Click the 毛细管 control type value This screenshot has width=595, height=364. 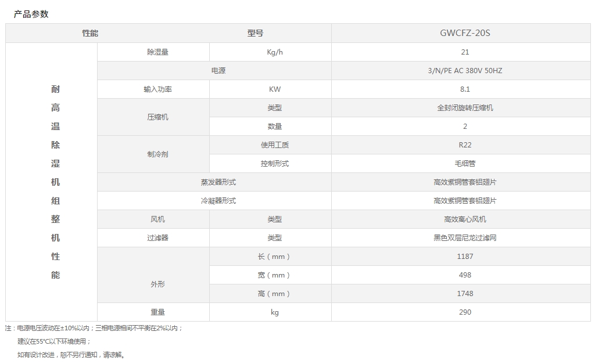[x=465, y=164]
